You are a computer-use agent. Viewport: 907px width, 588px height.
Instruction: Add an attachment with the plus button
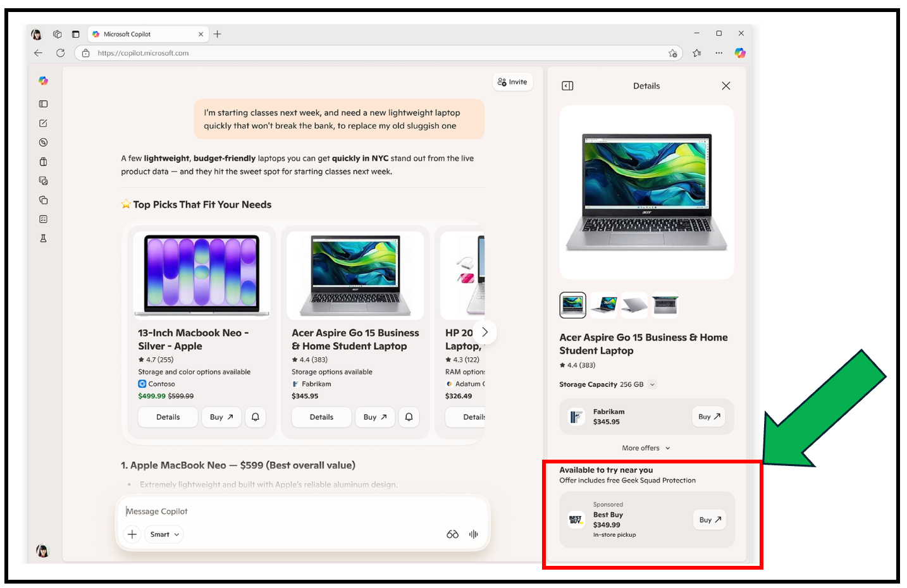[132, 534]
